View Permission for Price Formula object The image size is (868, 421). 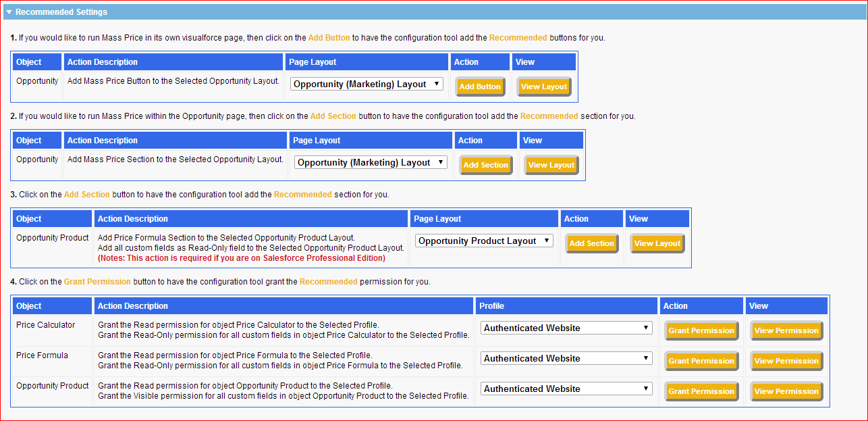[x=786, y=361]
